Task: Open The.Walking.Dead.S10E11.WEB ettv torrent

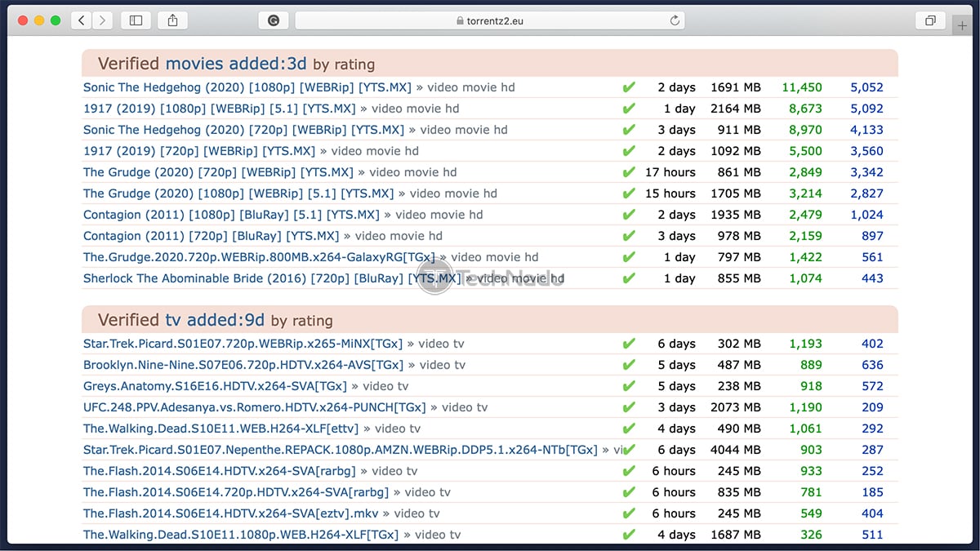Action: pos(221,429)
